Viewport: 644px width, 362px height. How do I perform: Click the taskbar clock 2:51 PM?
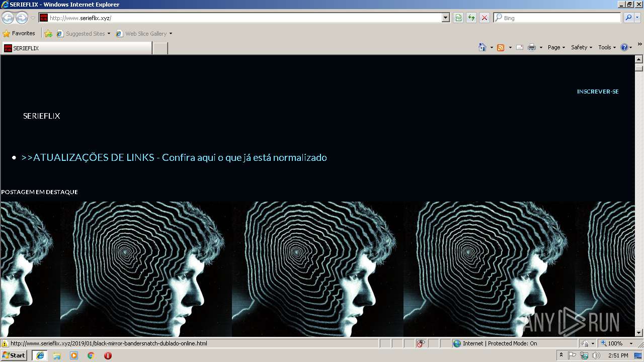click(618, 355)
